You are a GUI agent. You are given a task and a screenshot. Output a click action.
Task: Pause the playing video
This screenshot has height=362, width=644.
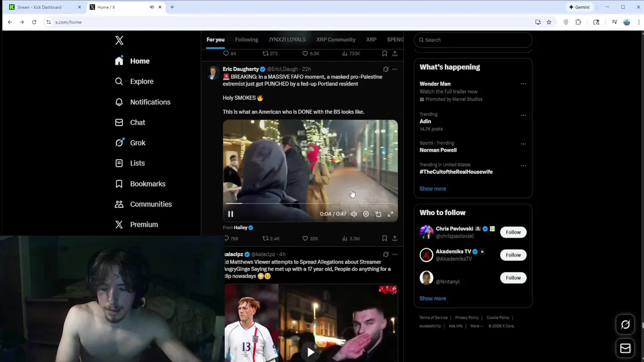(230, 214)
